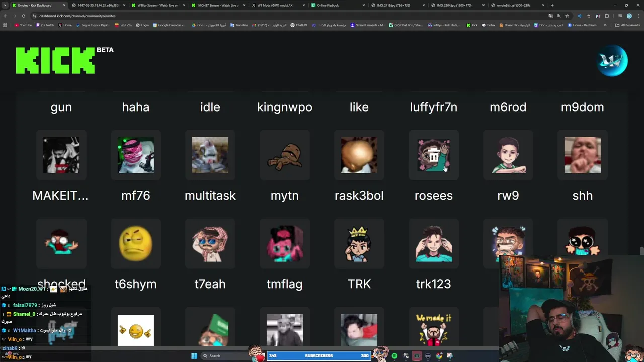Select the TRK crowned emote image
Screen dimensions: 644x362
click(359, 243)
